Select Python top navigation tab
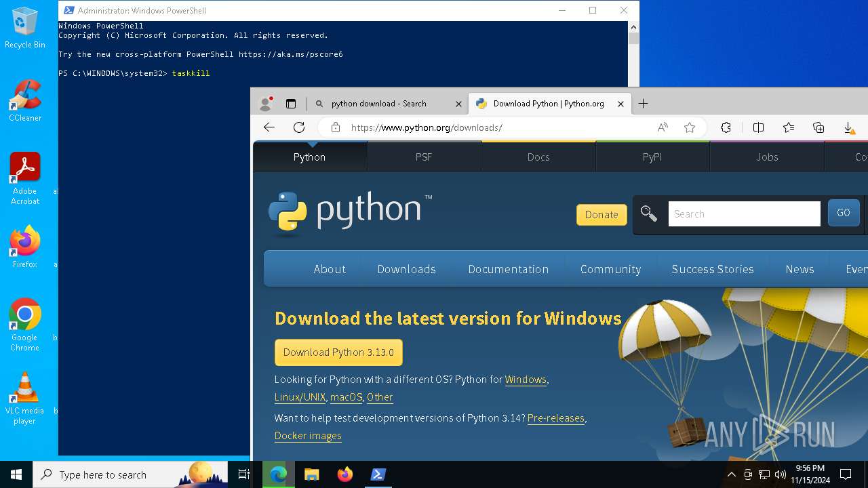Image resolution: width=868 pixels, height=488 pixels. [x=310, y=157]
